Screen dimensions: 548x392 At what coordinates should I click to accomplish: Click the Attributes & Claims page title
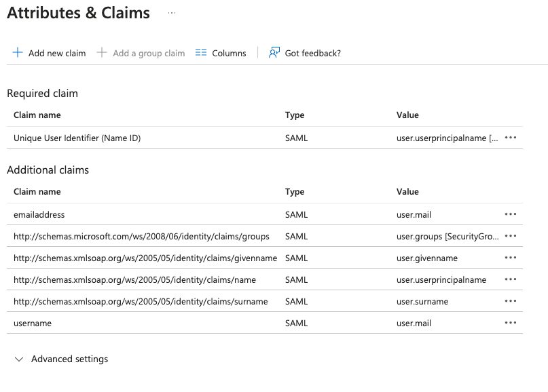click(x=78, y=13)
